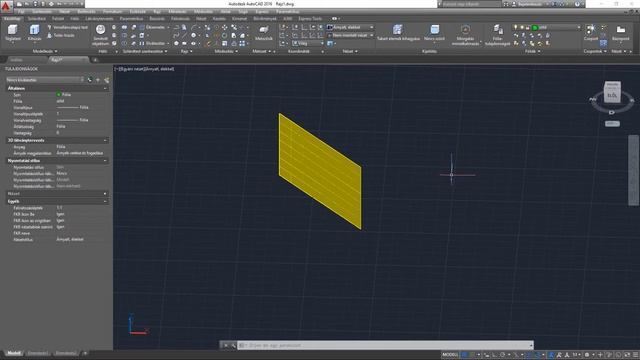Screen dimensions: 640x360
Task: Toggle ribbon minimize control after Express Tools tab
Action: click(335, 18)
